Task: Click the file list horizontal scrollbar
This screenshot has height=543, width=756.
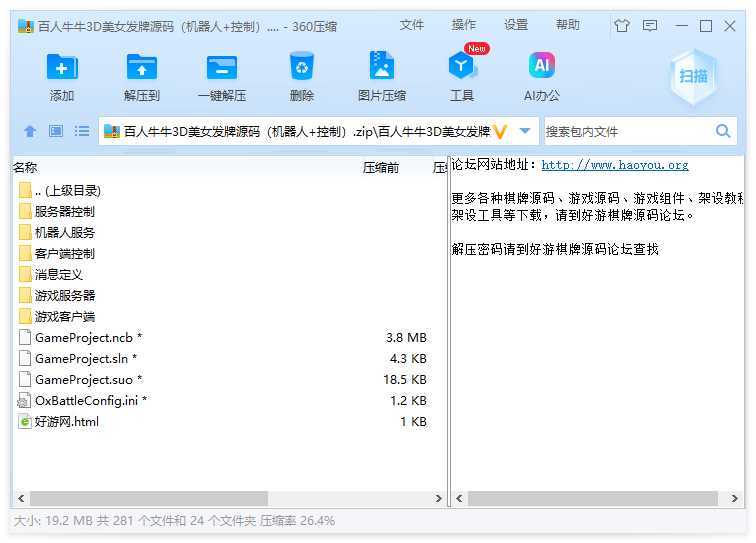Action: [148, 498]
